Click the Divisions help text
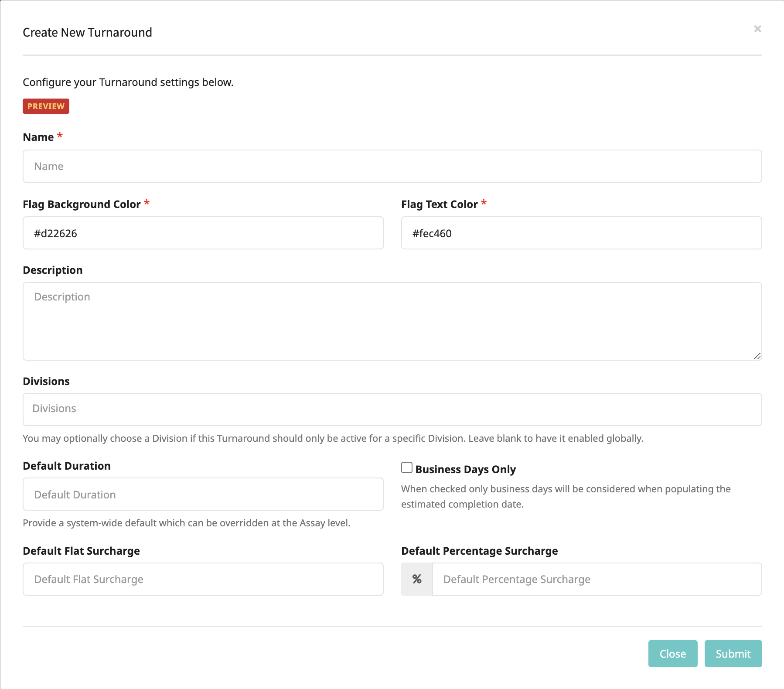 tap(333, 438)
